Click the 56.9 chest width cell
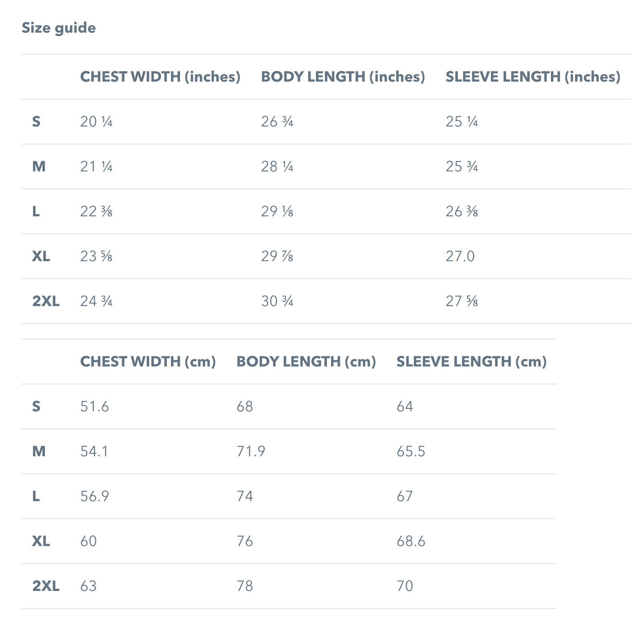This screenshot has height=644, width=644. tap(95, 496)
